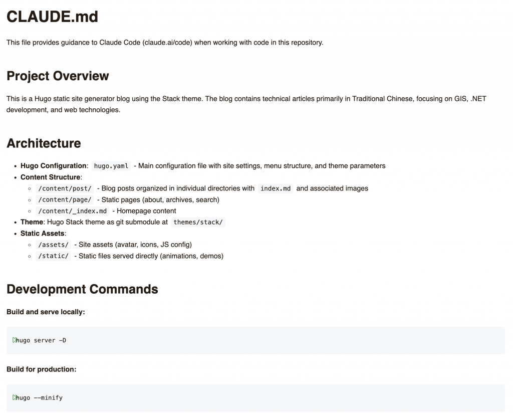Click the 'hugo server -D' code text
Screen dimensions: 513x420
click(41, 340)
